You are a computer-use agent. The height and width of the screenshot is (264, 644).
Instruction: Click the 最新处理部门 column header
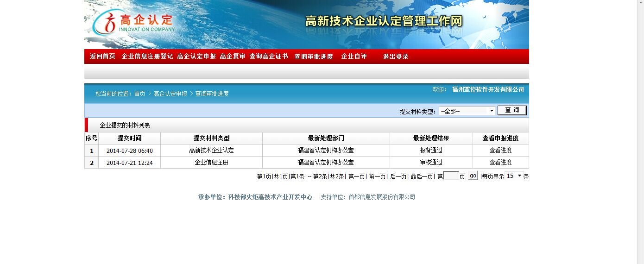(x=326, y=138)
